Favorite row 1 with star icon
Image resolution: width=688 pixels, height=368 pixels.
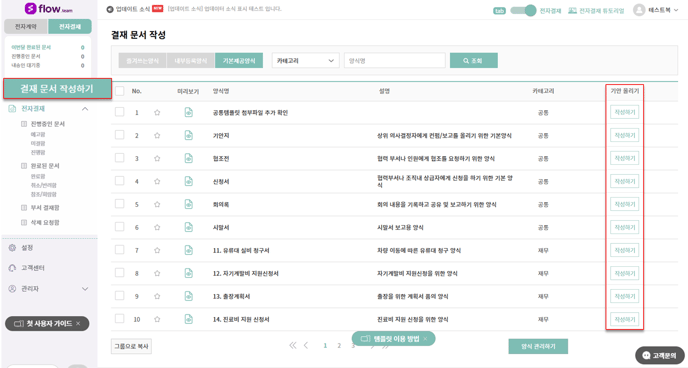click(x=157, y=113)
